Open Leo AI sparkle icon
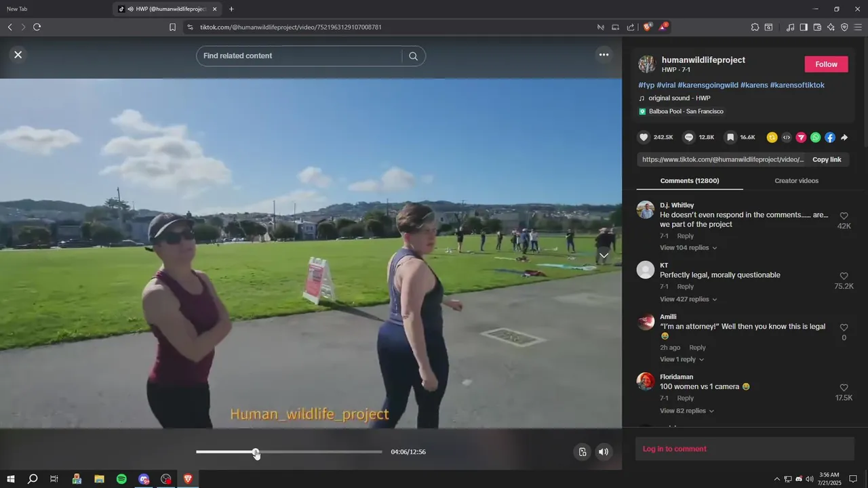 click(831, 27)
